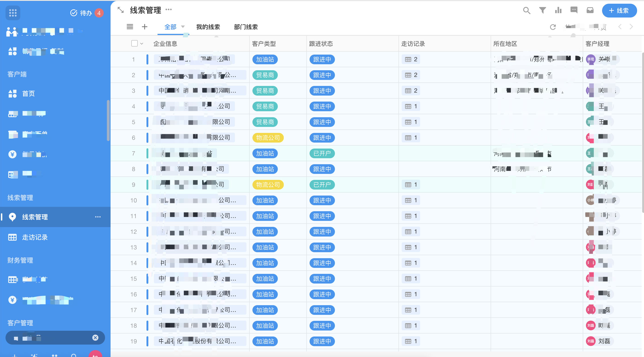Go to next page arrow

click(x=631, y=27)
